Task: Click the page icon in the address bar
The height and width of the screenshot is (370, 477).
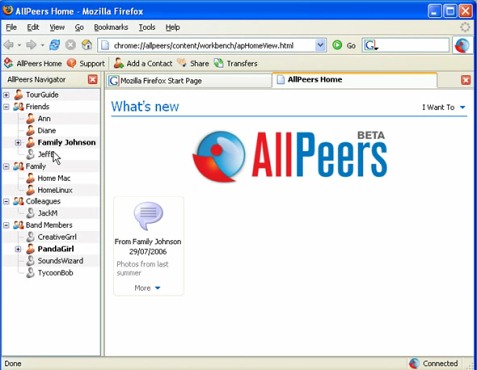Action: click(x=105, y=45)
